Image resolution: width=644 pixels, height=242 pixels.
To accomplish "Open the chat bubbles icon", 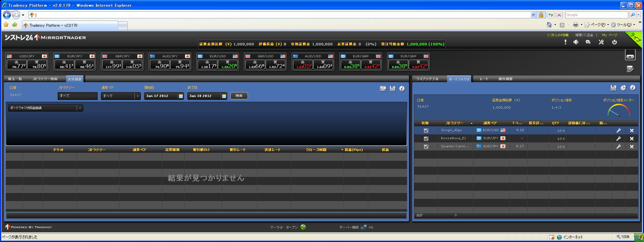I will tap(588, 42).
